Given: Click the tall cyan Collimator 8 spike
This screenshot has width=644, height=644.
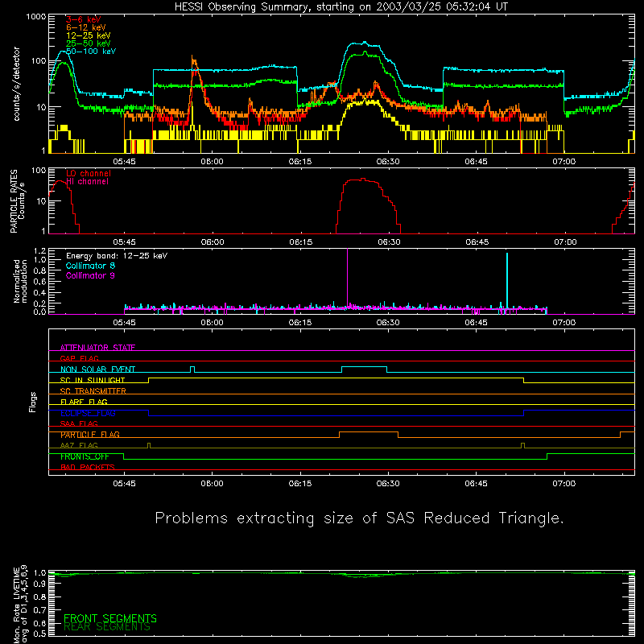Looking at the screenshot, I should click(507, 280).
